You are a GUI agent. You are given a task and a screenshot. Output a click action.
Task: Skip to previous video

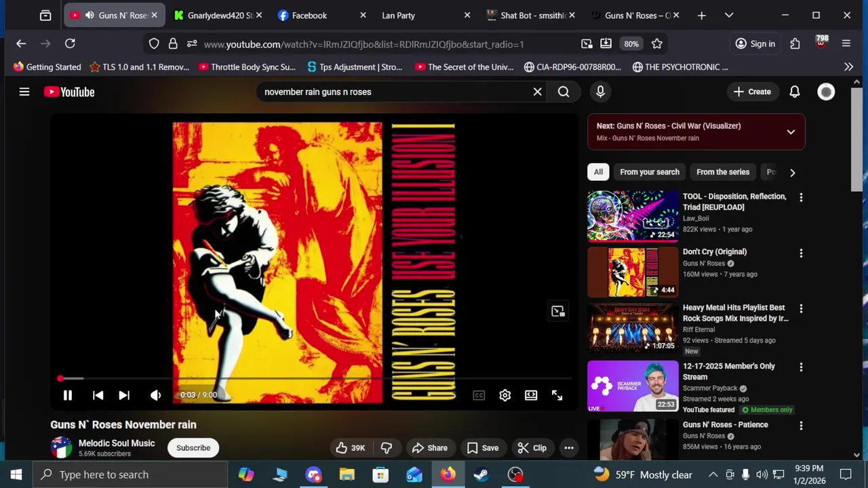(x=98, y=395)
